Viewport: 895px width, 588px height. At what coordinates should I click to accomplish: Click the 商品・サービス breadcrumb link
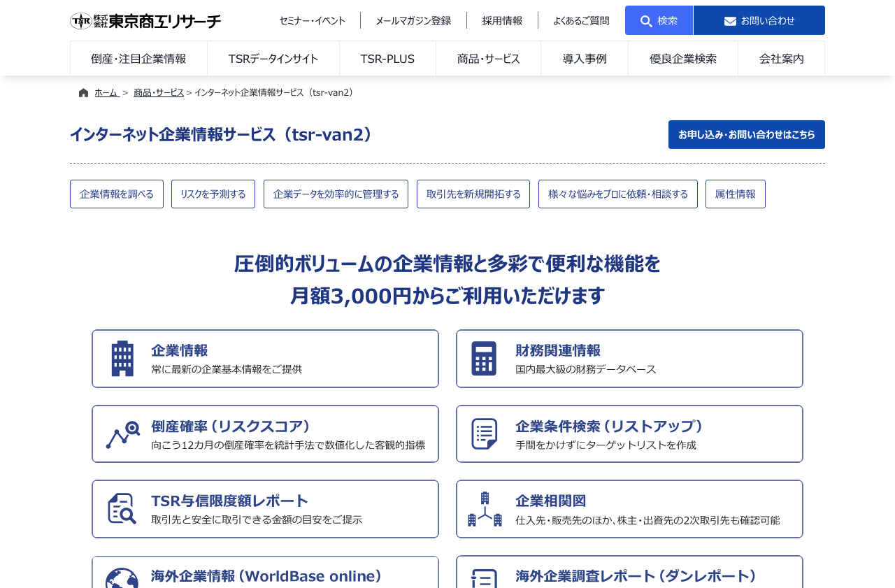(159, 92)
